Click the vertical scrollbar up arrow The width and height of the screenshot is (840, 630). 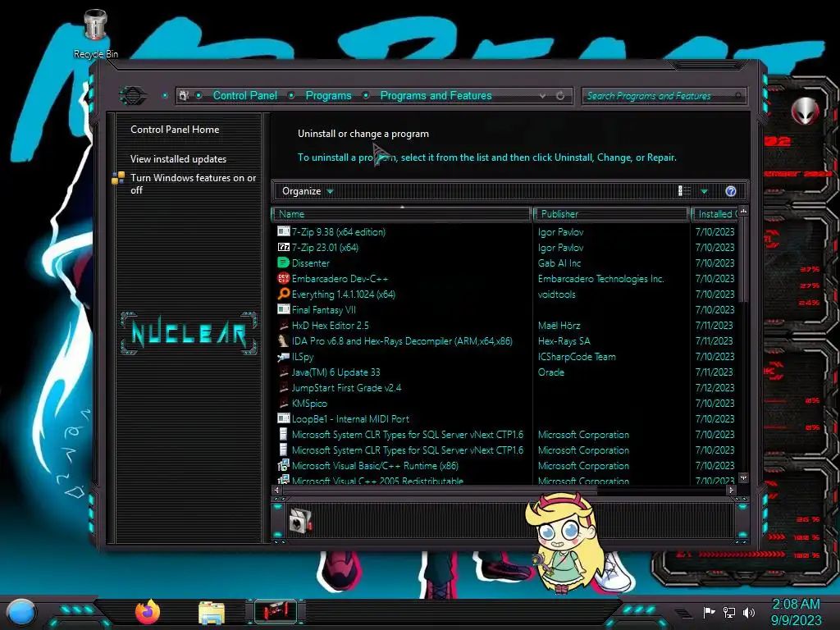click(743, 212)
